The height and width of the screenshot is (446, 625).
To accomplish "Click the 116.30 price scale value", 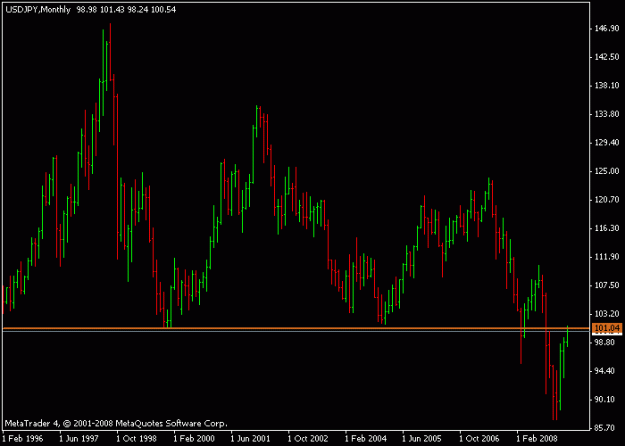I will tap(607, 228).
